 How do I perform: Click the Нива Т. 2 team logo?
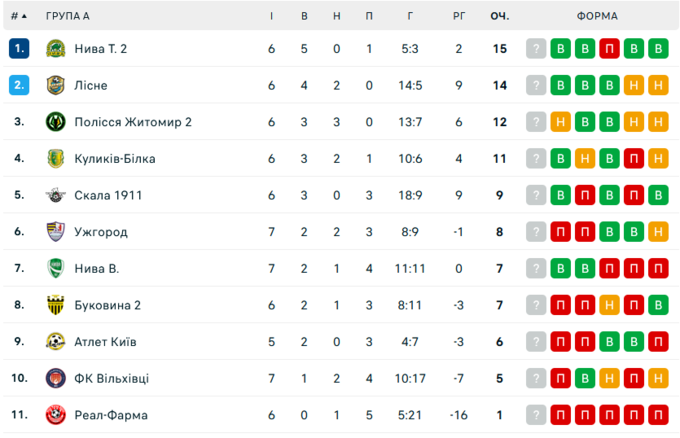click(55, 49)
